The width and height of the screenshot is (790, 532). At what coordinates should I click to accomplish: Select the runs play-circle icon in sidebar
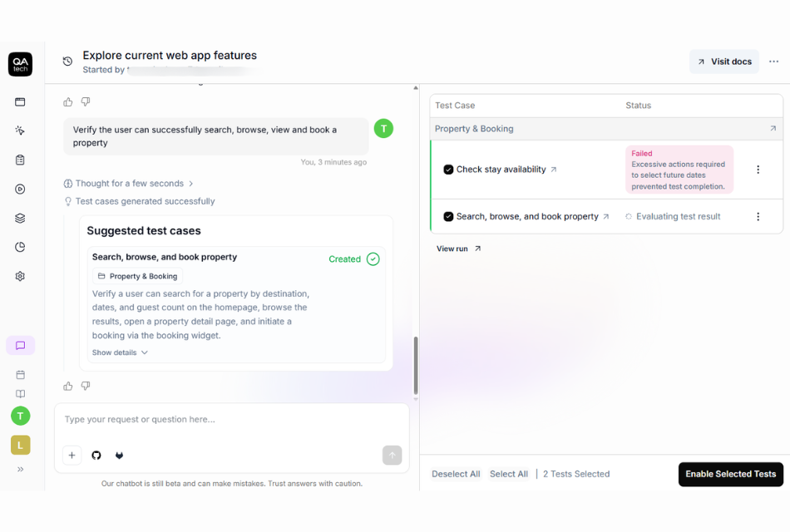pyautogui.click(x=19, y=189)
